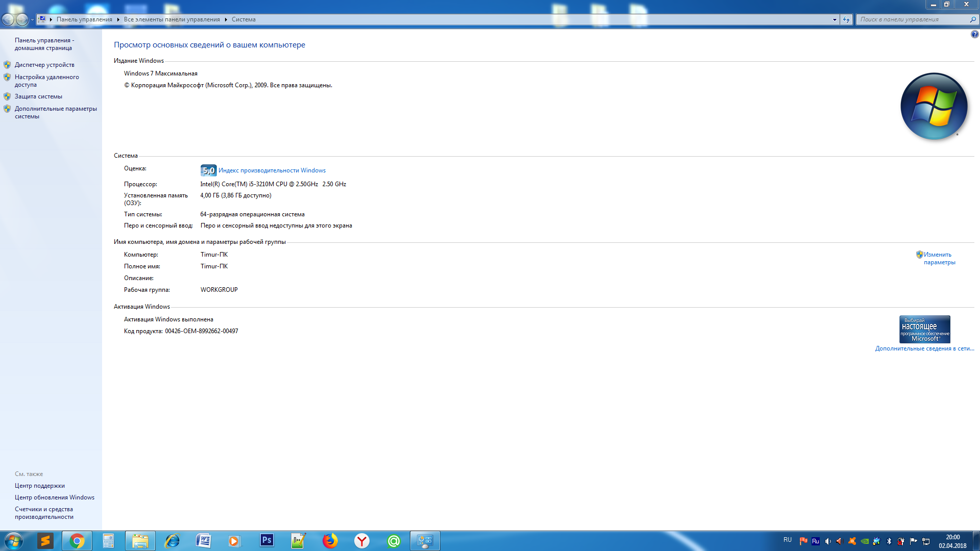Click the Back navigation arrow
The width and height of the screenshot is (980, 551).
(x=8, y=19)
